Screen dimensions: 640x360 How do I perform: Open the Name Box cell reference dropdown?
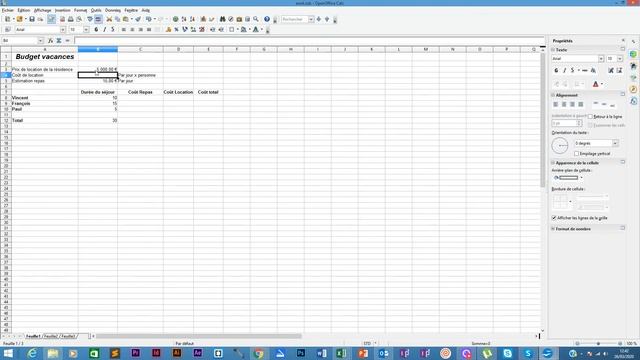[x=40, y=41]
